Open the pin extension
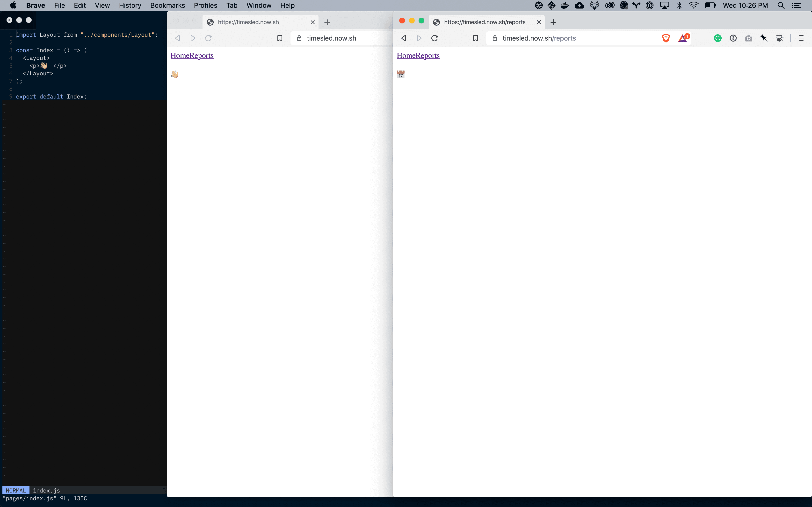This screenshot has height=507, width=812. click(x=764, y=38)
